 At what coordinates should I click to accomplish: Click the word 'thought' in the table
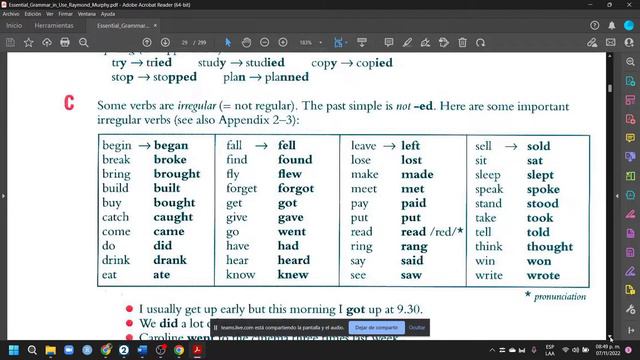550,247
